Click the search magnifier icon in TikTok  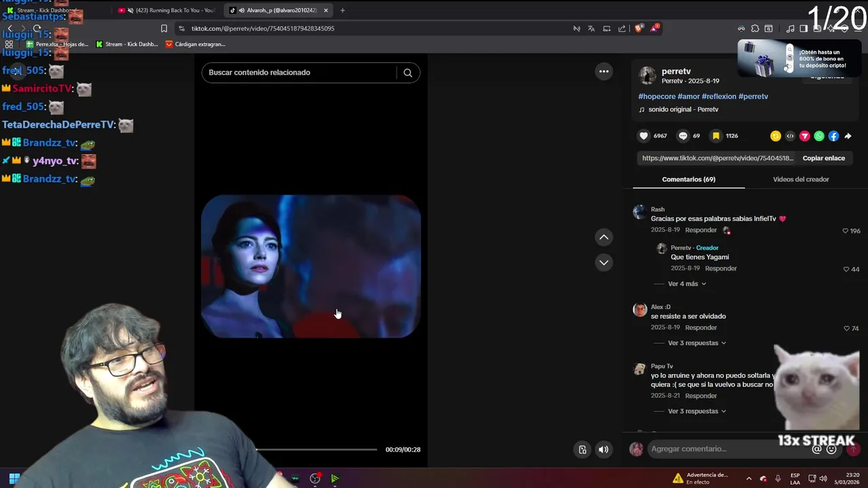pyautogui.click(x=408, y=73)
